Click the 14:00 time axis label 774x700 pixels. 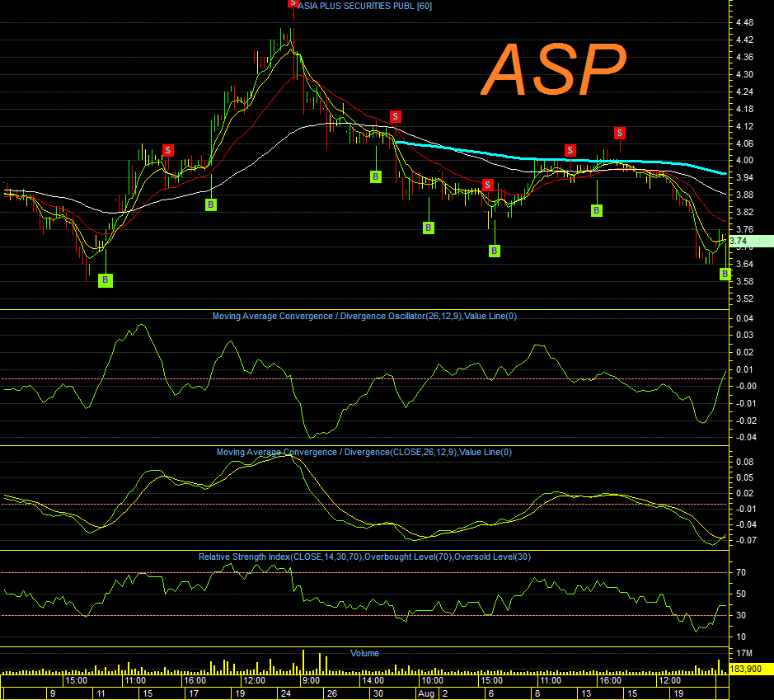click(x=373, y=681)
